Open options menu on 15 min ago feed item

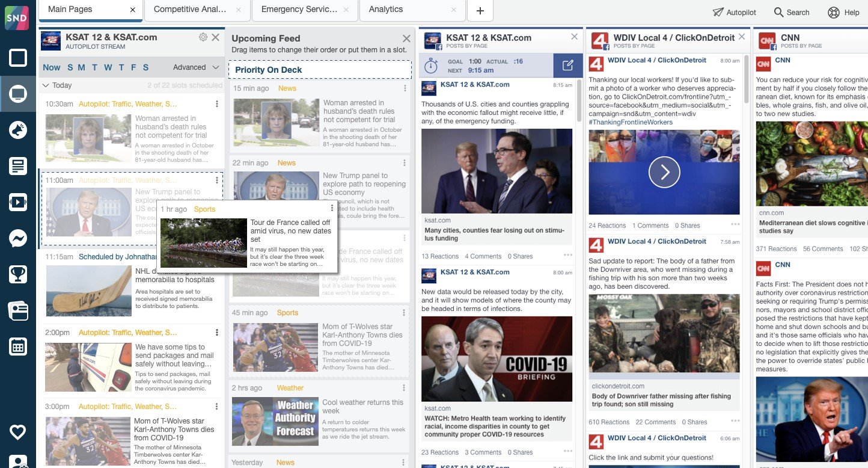[x=404, y=88]
